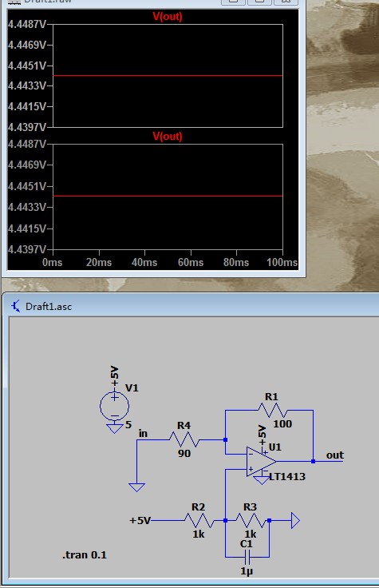The height and width of the screenshot is (588, 379).
Task: Click the 80ms time axis label
Action: (236, 262)
